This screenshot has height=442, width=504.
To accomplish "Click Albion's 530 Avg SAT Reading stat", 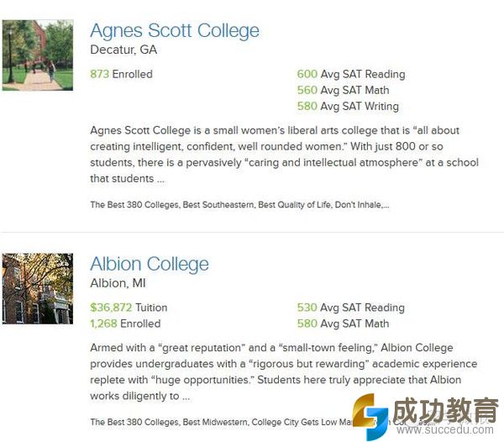I will (x=350, y=308).
